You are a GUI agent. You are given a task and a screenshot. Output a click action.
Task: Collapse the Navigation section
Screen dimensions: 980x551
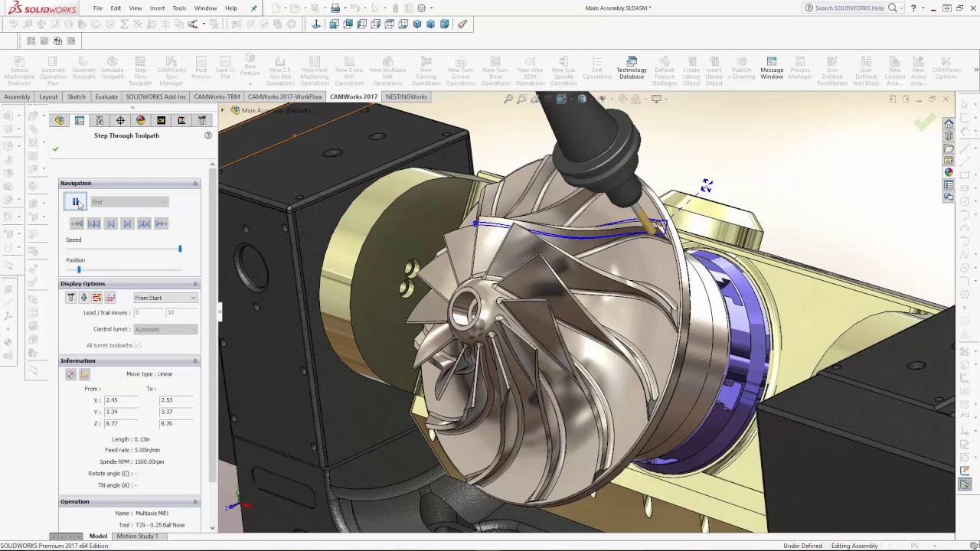pos(195,184)
